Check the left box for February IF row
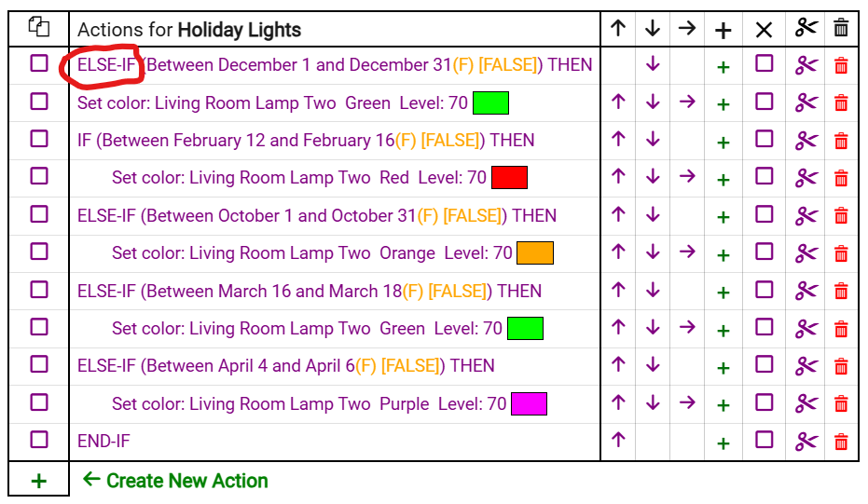Screen dimensions: 868x504 (39, 138)
